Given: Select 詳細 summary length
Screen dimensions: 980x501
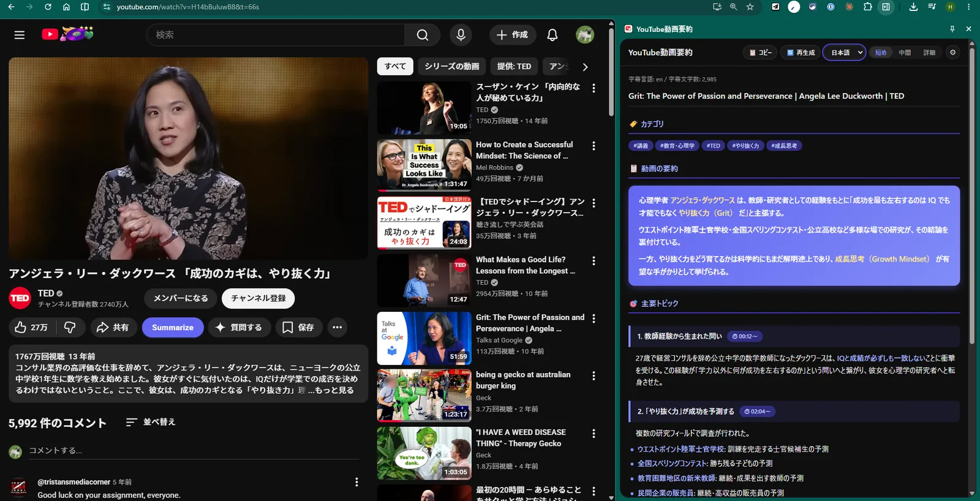Looking at the screenshot, I should [929, 53].
